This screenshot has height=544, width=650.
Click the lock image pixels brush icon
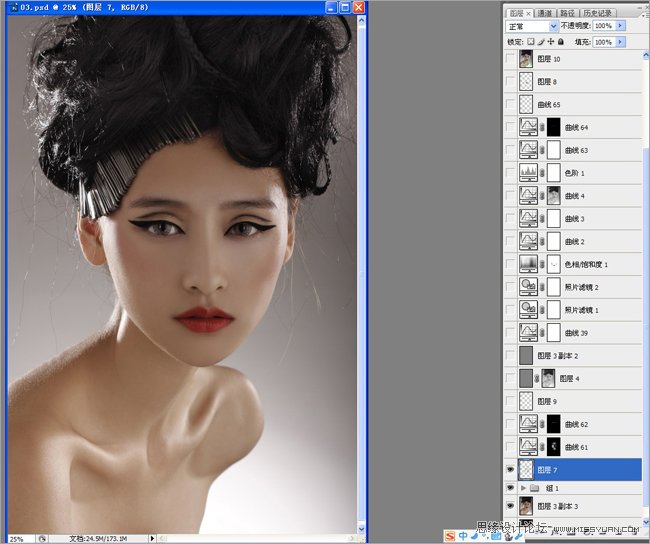541,42
